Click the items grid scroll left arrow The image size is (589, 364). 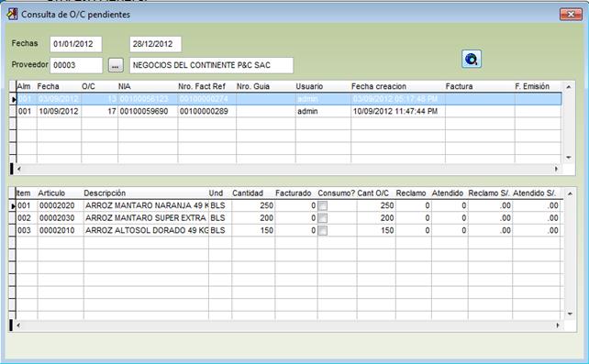[x=18, y=325]
